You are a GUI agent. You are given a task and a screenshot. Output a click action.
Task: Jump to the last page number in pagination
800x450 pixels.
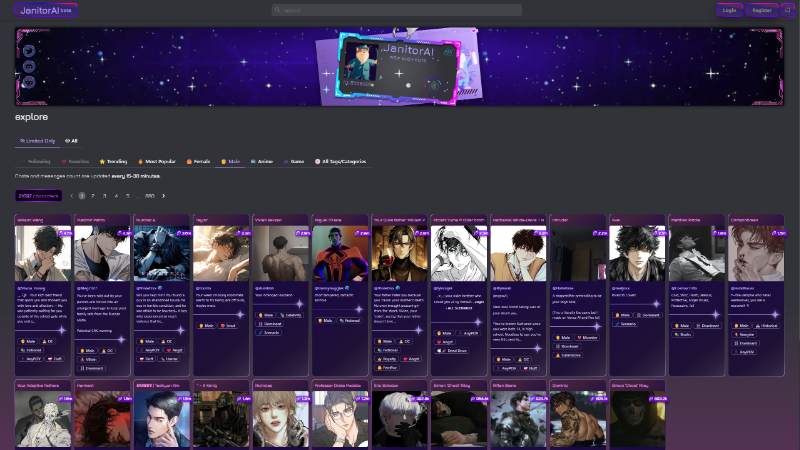[149, 196]
